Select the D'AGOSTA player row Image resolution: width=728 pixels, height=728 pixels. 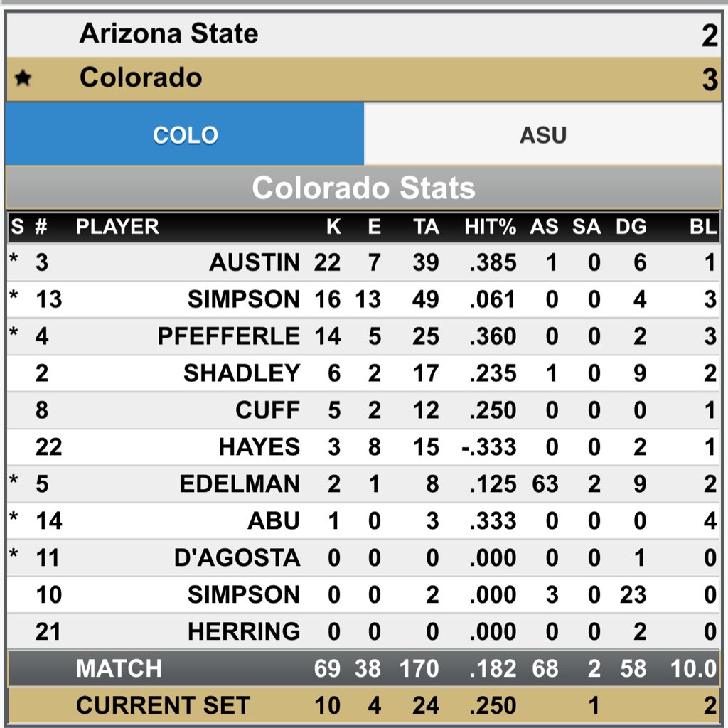[364, 557]
